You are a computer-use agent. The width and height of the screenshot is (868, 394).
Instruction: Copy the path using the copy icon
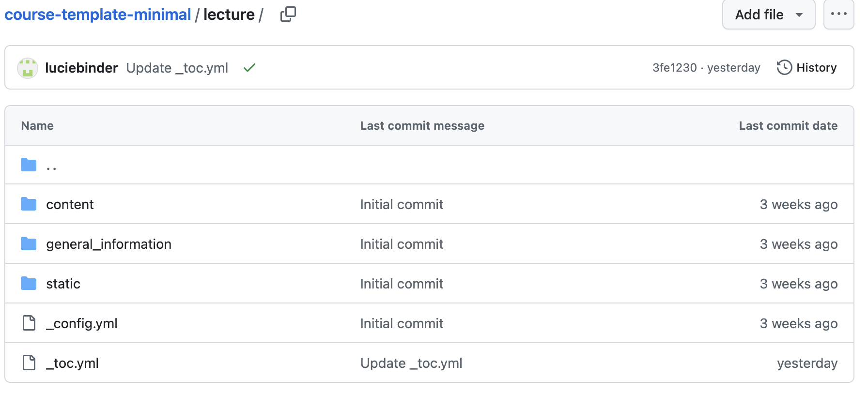288,15
